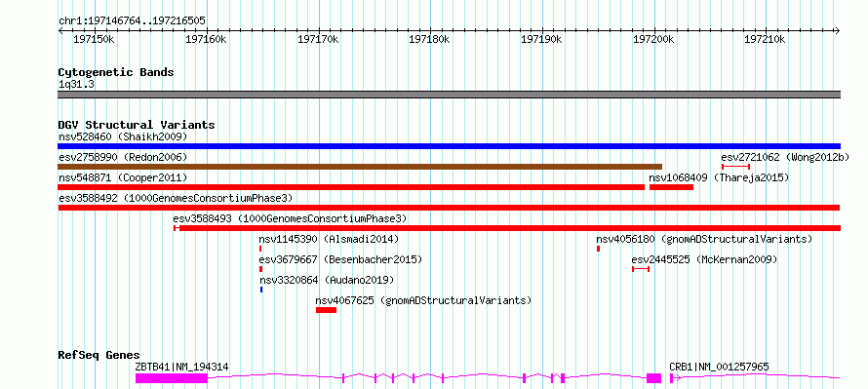Open esv3679667 (Besenbacher2015) label
The height and width of the screenshot is (389, 868).
coord(340,259)
